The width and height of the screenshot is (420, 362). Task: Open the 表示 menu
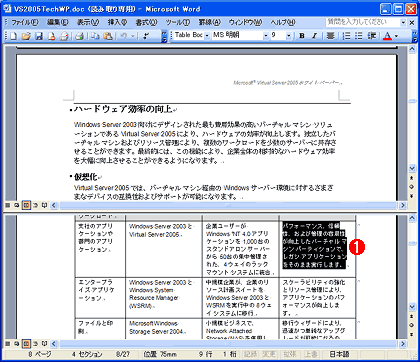[88, 22]
